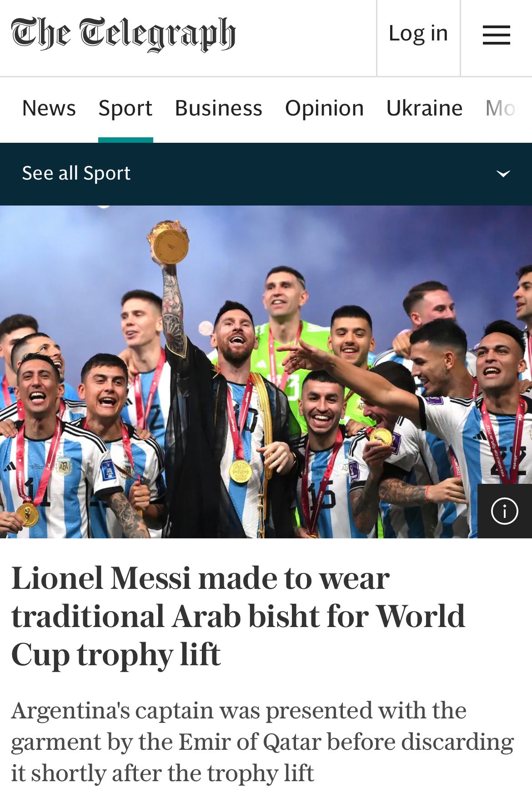Switch to the Opinion tab

pos(324,108)
